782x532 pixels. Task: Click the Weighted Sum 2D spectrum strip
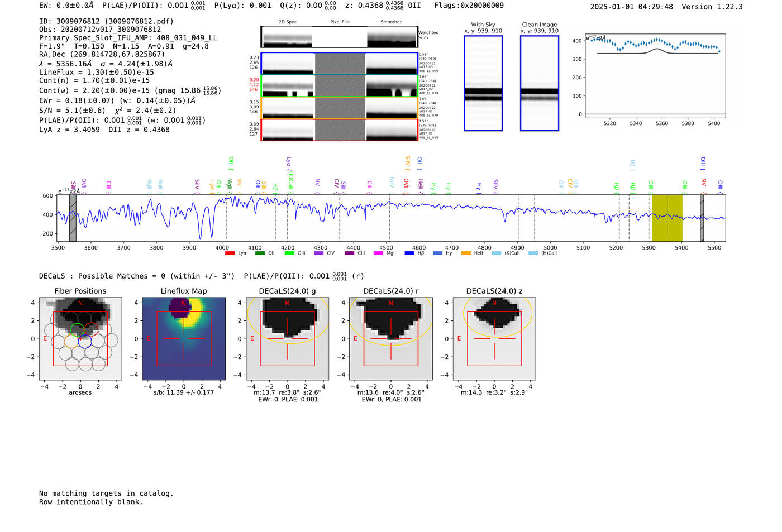coord(340,37)
